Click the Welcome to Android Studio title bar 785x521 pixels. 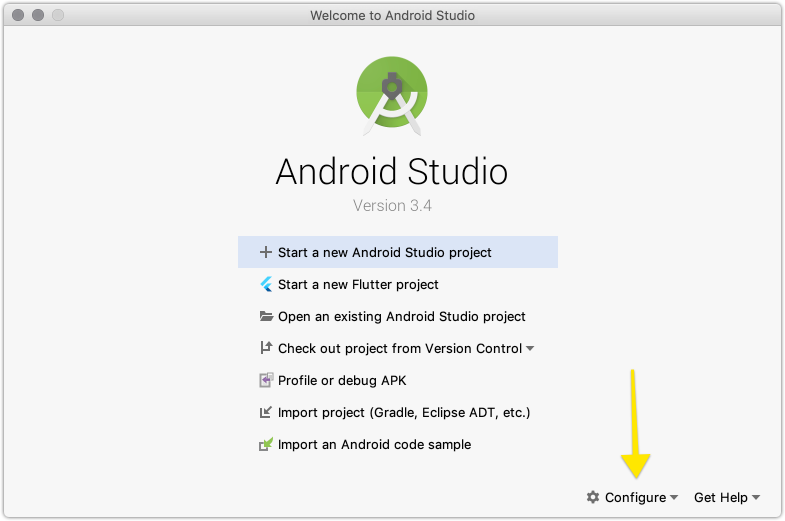coord(392,15)
